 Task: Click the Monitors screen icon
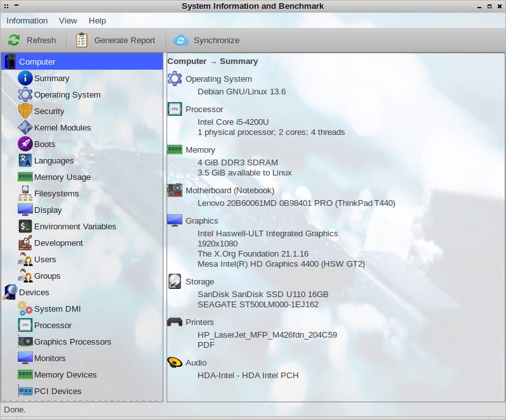coord(25,358)
